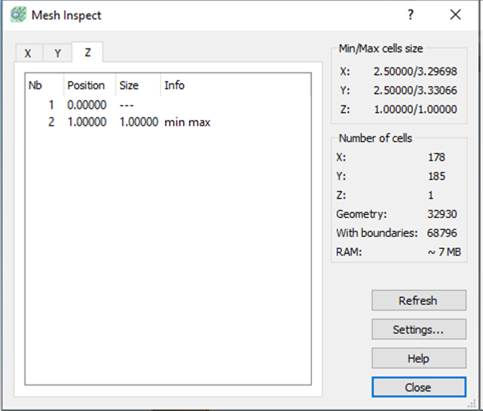Click the Position column header
The height and width of the screenshot is (411, 483).
pos(89,85)
